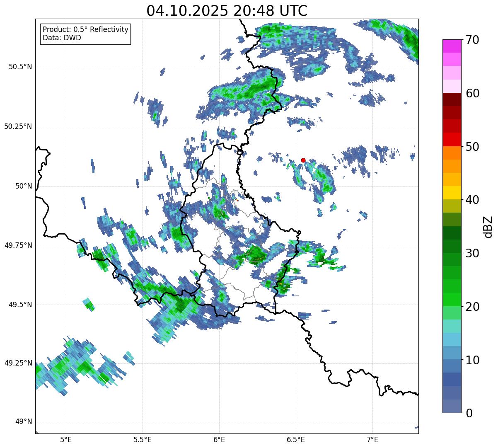
Task: Click the latitude label 49°N
Action: click(24, 422)
